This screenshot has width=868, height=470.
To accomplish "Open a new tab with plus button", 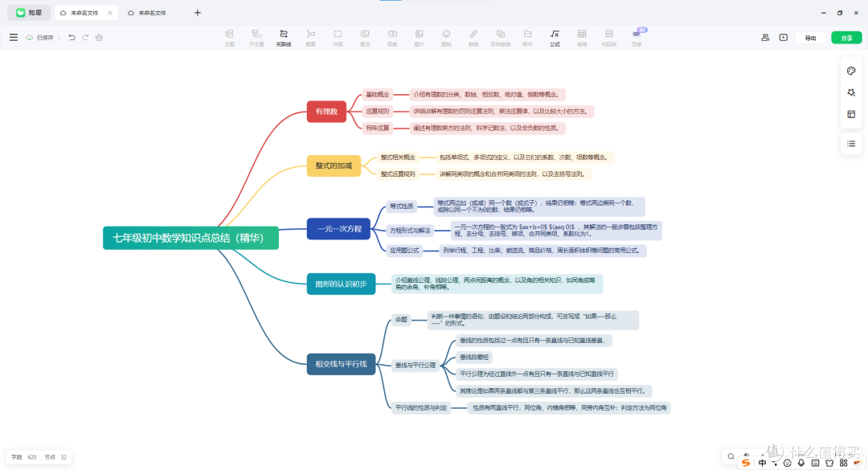I will tap(198, 13).
